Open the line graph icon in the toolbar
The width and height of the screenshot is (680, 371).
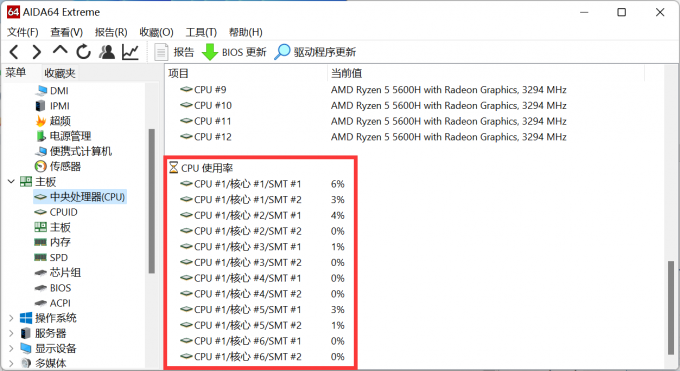pos(130,52)
